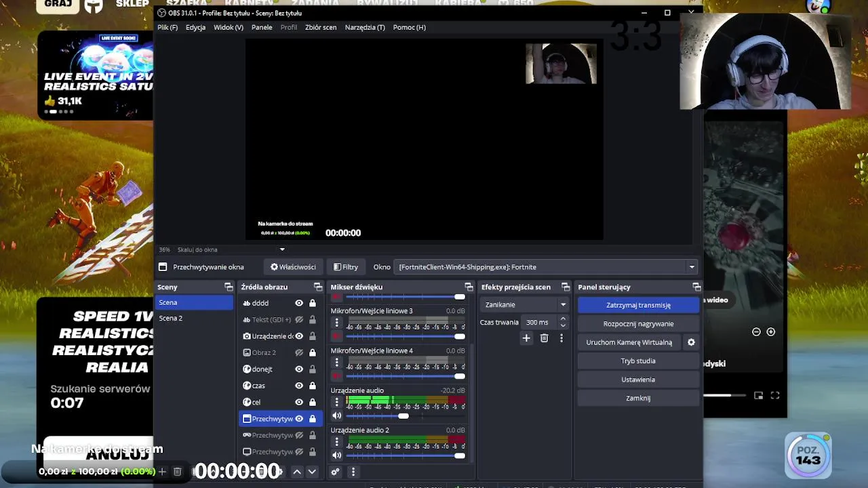Open the Pomoc (H) menu
The height and width of the screenshot is (488, 868).
(410, 27)
